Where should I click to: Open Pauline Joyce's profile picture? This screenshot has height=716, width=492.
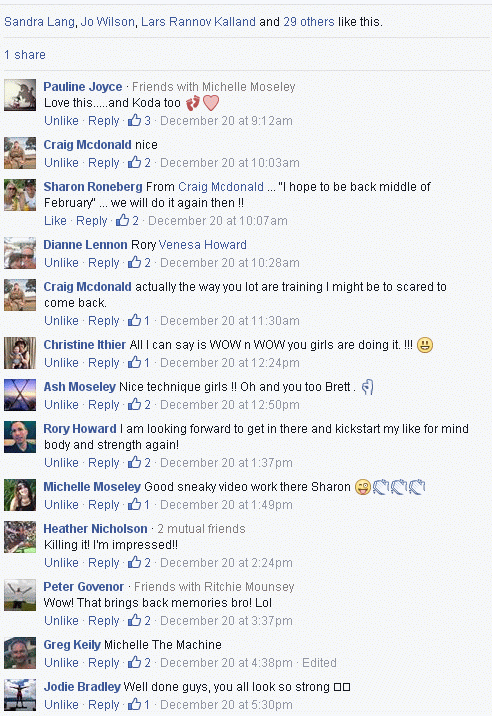pos(20,95)
